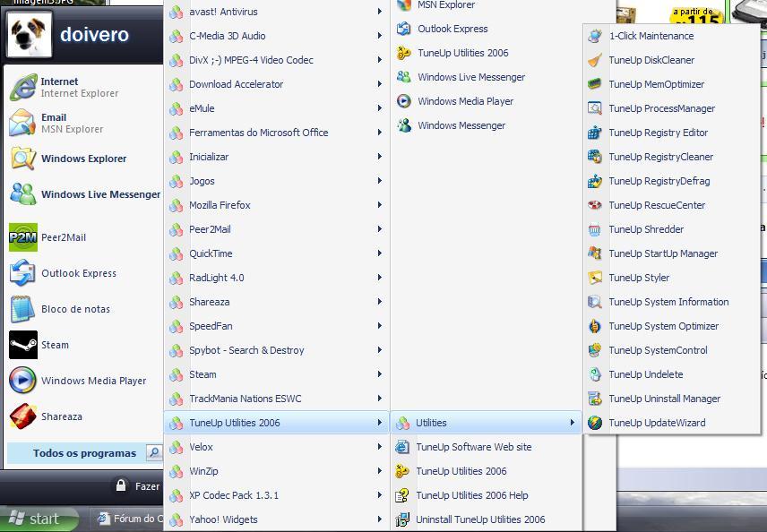Viewport: 767px width, 532px height.
Task: Open TuneUp StartUp Manager icon
Action: coord(594,253)
